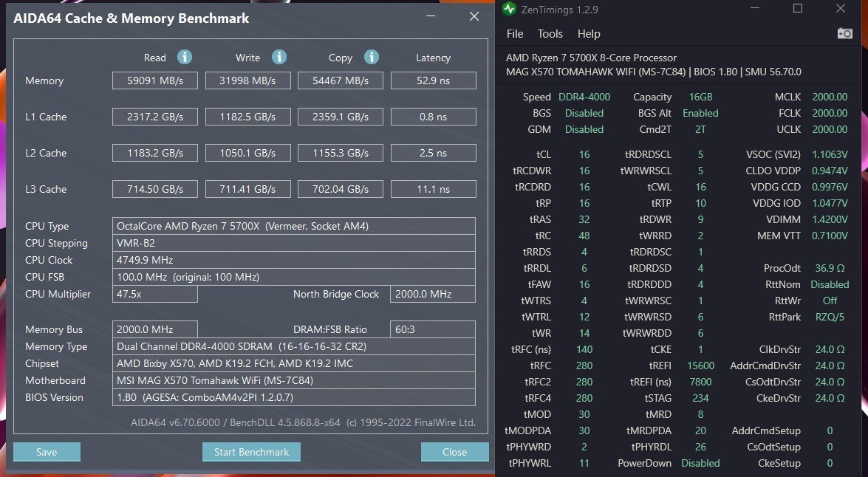Click the CPU Stepping field VMR-B2
868x477 pixels.
pyautogui.click(x=294, y=243)
